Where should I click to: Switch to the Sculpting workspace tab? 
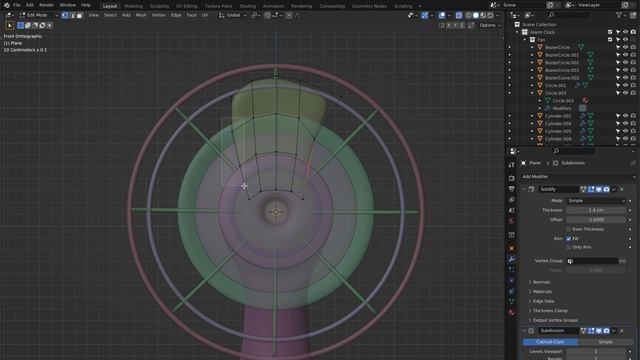[159, 6]
